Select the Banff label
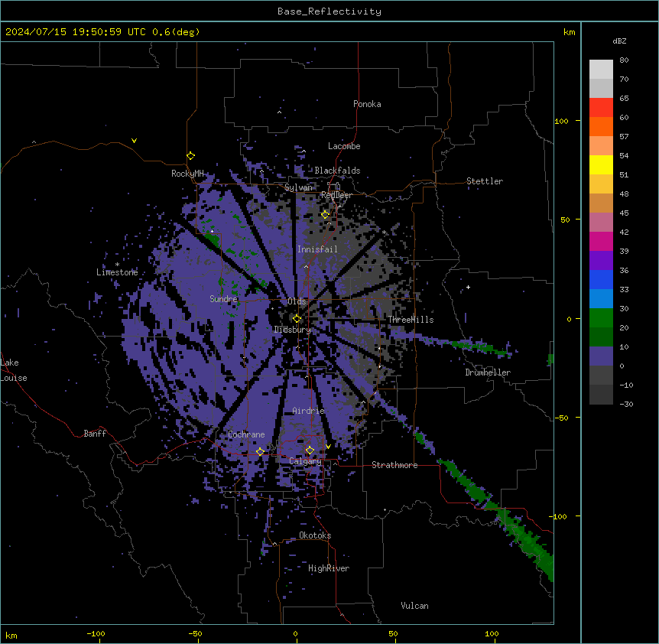The height and width of the screenshot is (644, 659). [x=95, y=434]
